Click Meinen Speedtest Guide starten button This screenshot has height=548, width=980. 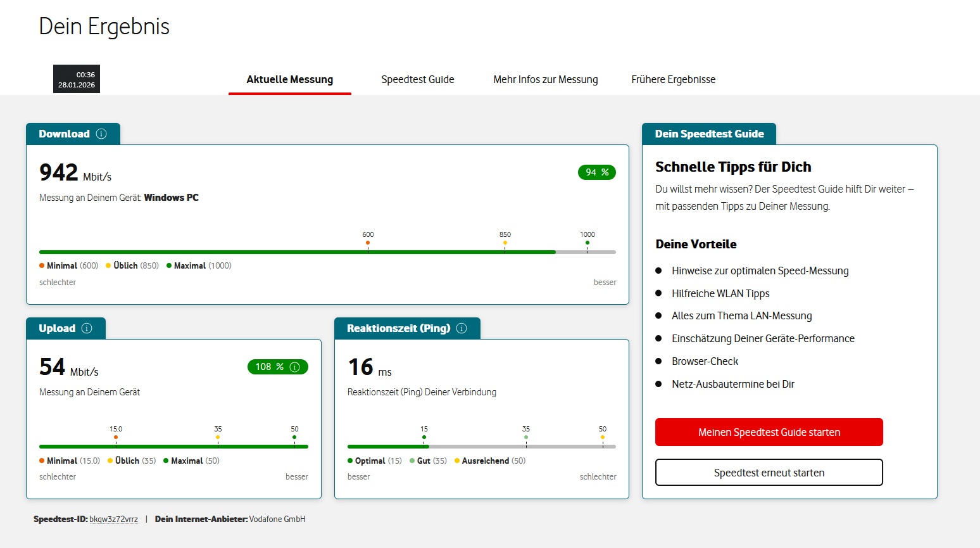(769, 432)
